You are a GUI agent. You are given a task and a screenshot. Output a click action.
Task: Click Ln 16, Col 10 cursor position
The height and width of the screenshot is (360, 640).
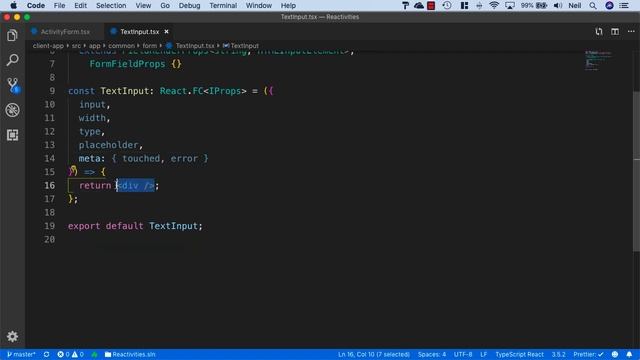coord(373,354)
